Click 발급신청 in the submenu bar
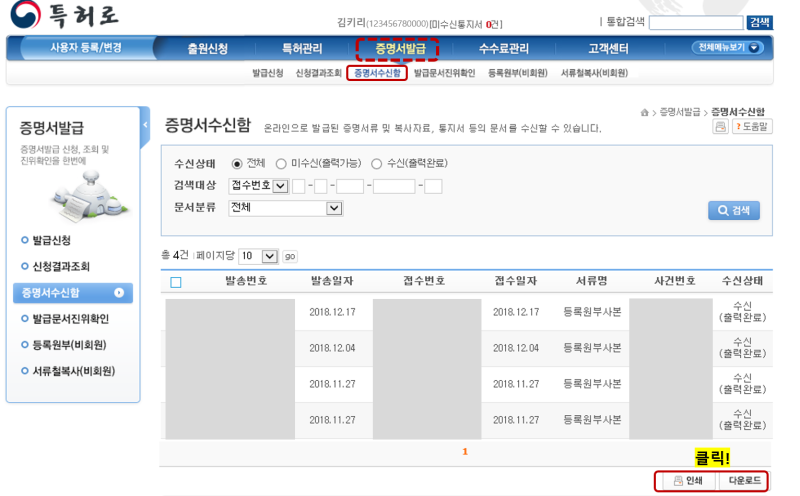The height and width of the screenshot is (496, 800). coord(268,73)
